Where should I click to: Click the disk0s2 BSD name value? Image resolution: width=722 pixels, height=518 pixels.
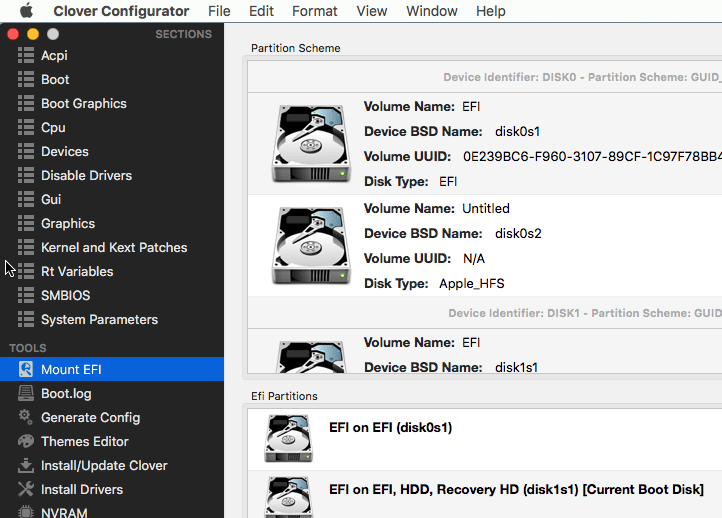518,233
